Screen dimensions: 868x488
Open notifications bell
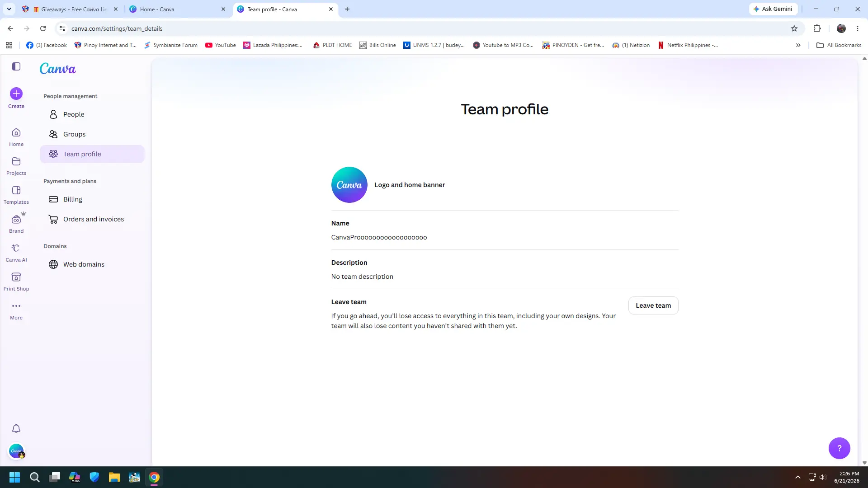16,428
